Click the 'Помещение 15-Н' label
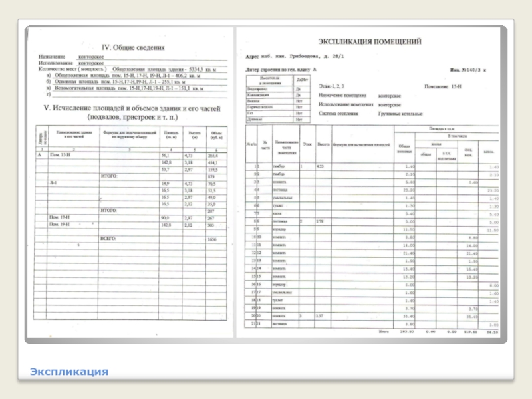The image size is (532, 399). click(443, 87)
